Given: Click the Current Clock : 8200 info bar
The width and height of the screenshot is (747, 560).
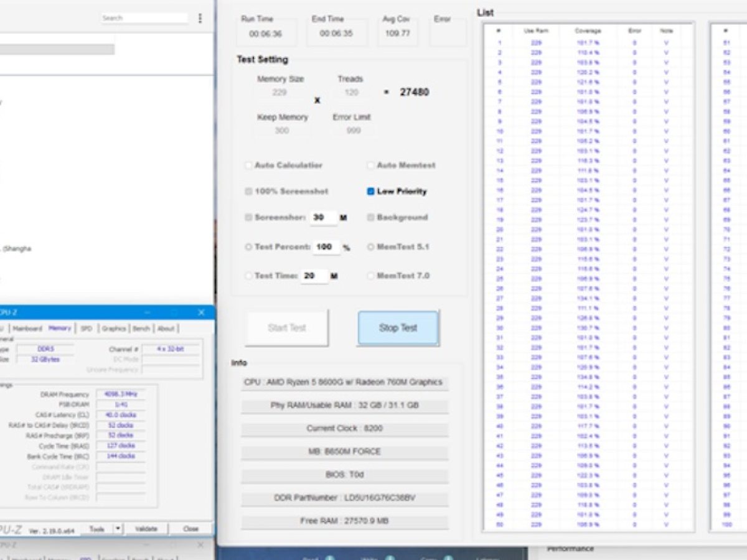Looking at the screenshot, I should 344,429.
